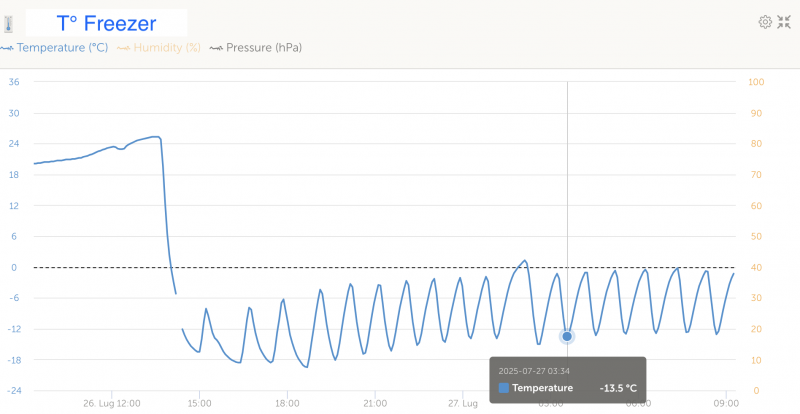Click the thermometer sensor icon
The width and height of the screenshot is (800, 414).
click(x=8, y=24)
